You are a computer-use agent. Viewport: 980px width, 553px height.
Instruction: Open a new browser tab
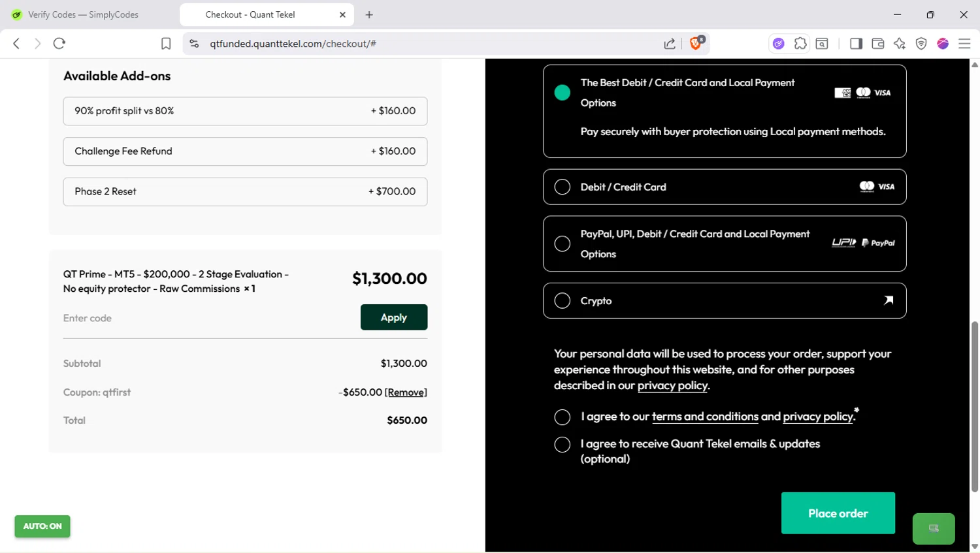click(369, 14)
